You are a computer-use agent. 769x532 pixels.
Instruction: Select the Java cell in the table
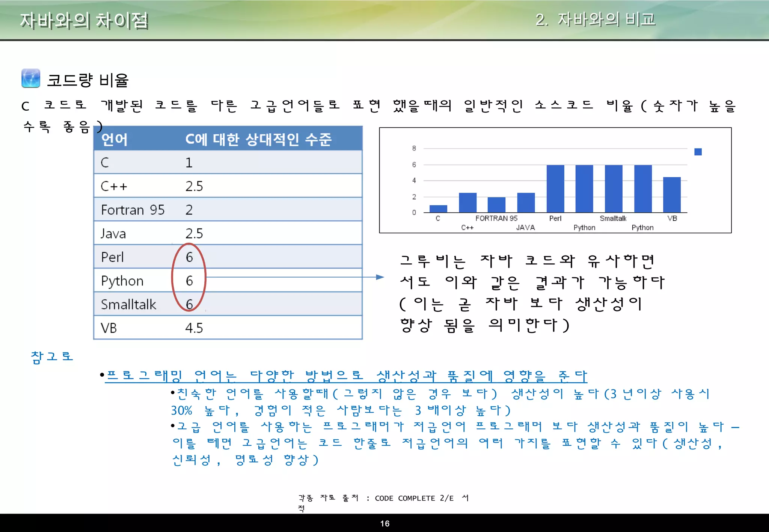click(113, 233)
